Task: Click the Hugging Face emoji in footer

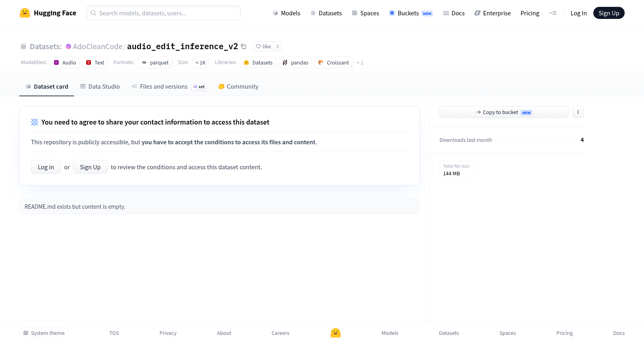Action: pos(336,333)
